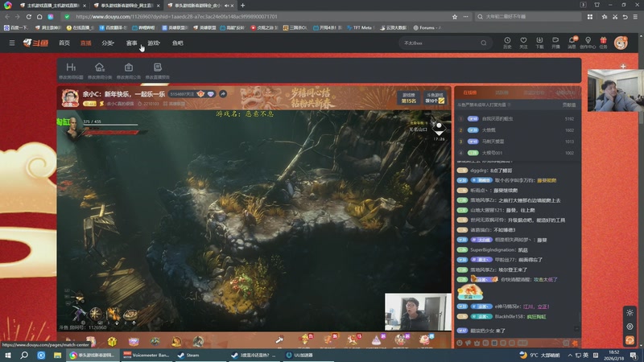Click the emoji icon in chat toolbar
644x362 pixels.
460,343
